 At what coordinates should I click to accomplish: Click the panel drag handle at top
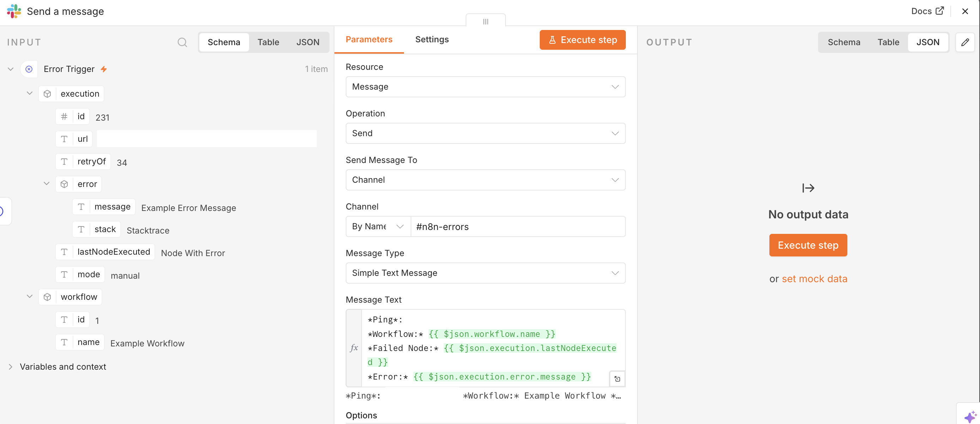click(x=485, y=21)
